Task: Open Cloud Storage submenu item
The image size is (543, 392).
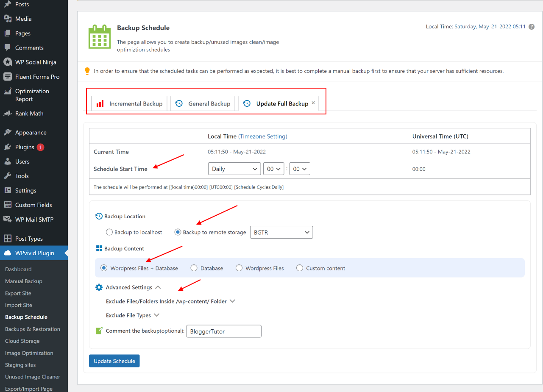Action: click(x=22, y=341)
